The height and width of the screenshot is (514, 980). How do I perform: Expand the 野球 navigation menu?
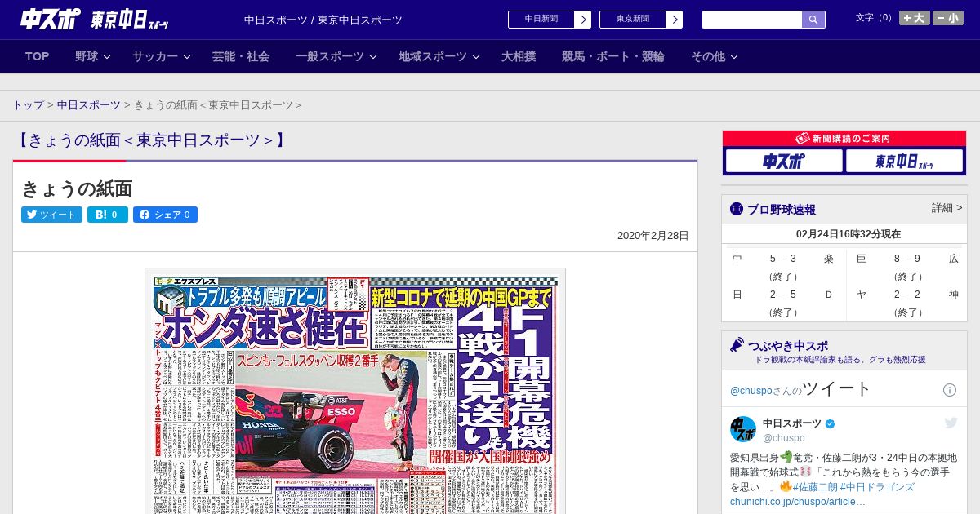[x=93, y=56]
